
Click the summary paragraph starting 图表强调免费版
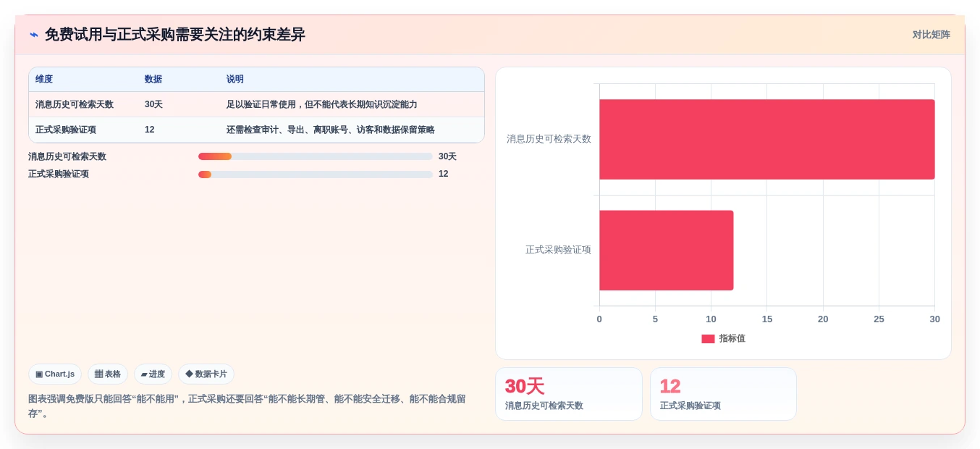[247, 406]
